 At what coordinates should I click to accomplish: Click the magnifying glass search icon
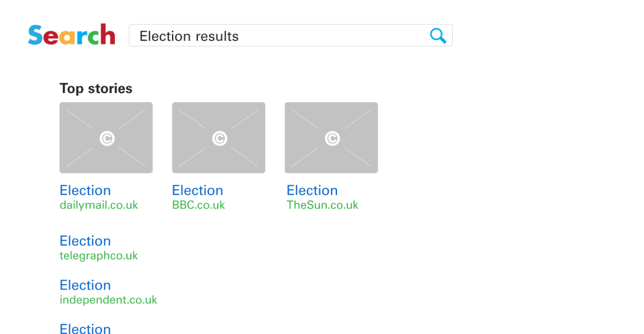tap(438, 36)
